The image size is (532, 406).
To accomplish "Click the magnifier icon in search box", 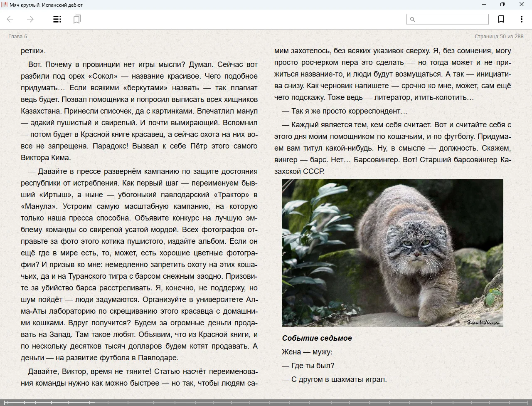I will [413, 19].
